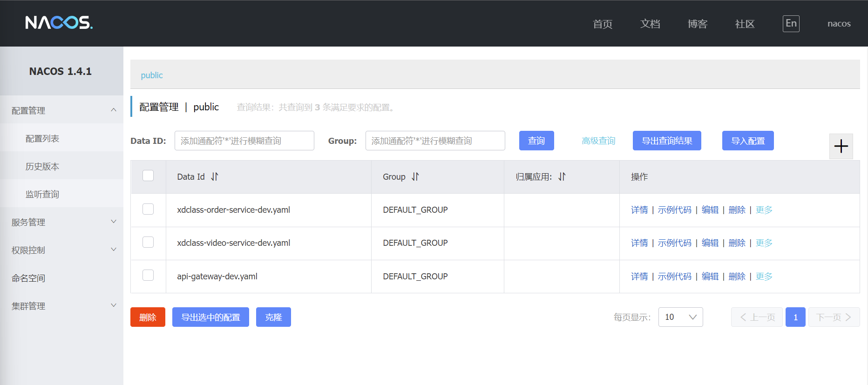The width and height of the screenshot is (868, 385).
Task: Click the NACOS logo
Action: click(59, 22)
